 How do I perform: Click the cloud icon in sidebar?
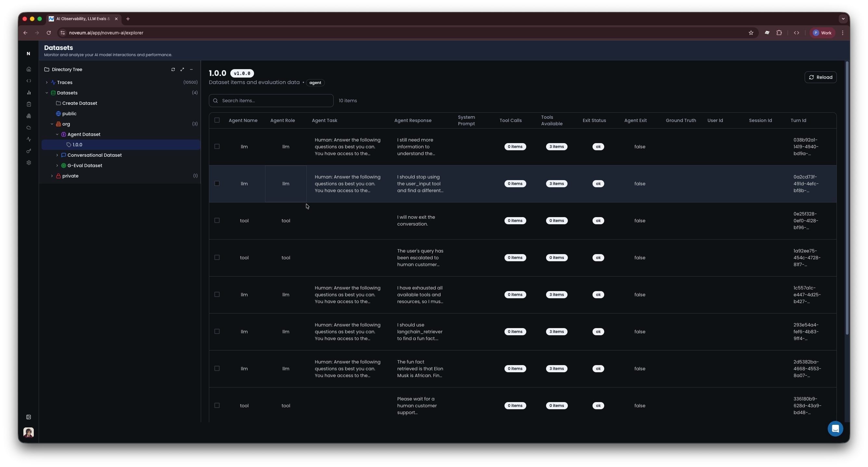point(29,128)
